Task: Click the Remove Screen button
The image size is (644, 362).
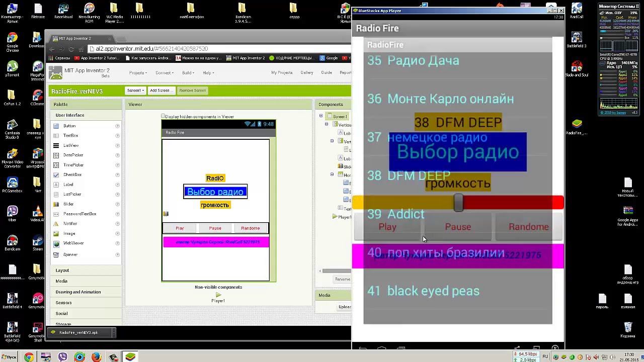Action: tap(192, 90)
